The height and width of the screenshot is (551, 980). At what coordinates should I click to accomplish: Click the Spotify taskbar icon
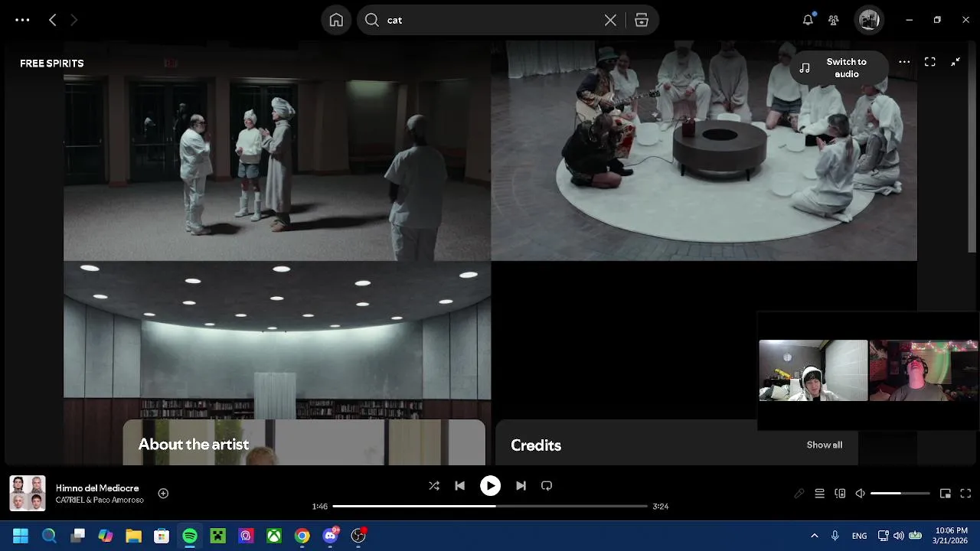point(190,536)
